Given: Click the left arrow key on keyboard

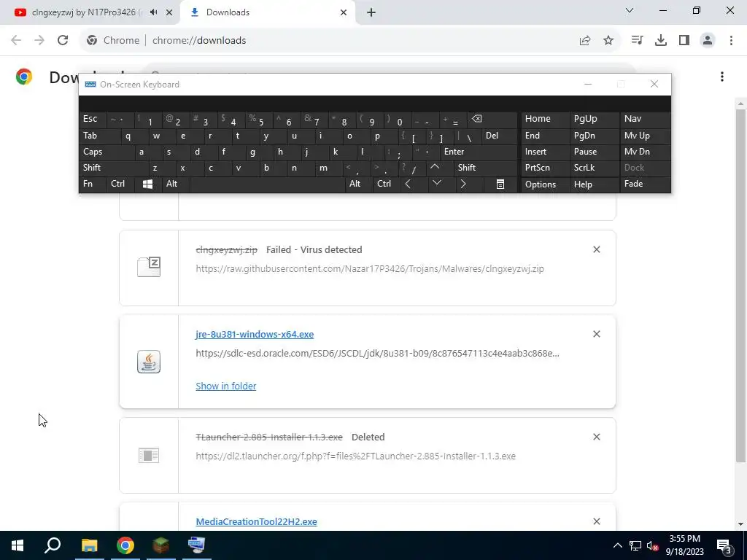Looking at the screenshot, I should click(409, 184).
